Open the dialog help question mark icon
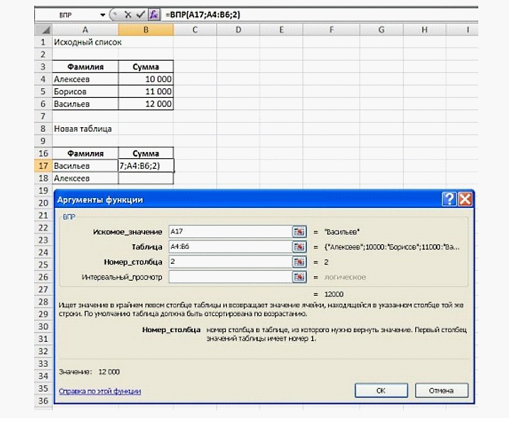The height and width of the screenshot is (429, 509). [x=449, y=199]
